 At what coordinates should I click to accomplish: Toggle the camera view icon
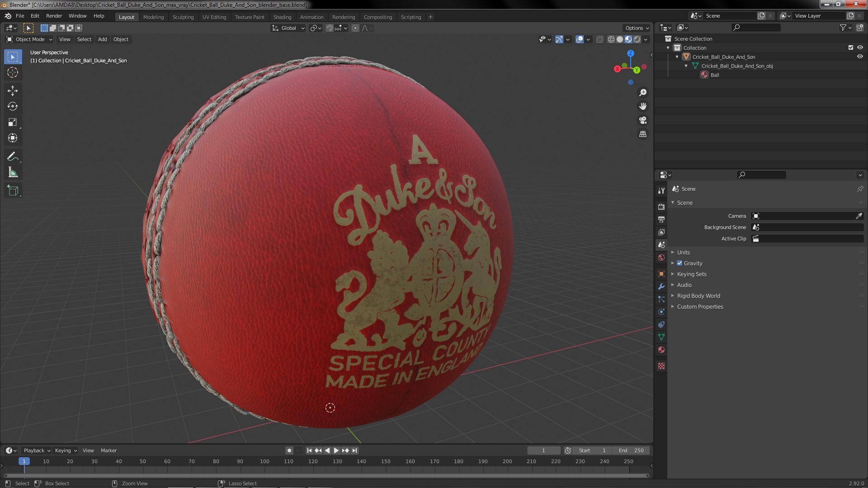coord(642,120)
